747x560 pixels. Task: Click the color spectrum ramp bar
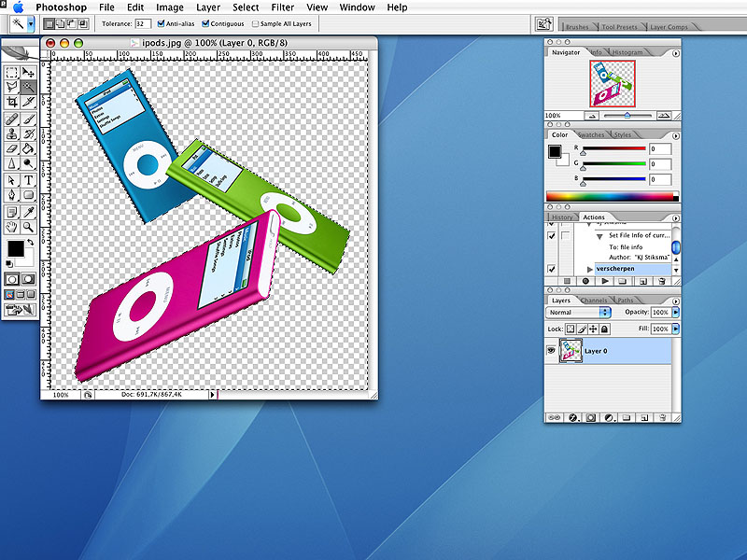coord(612,196)
